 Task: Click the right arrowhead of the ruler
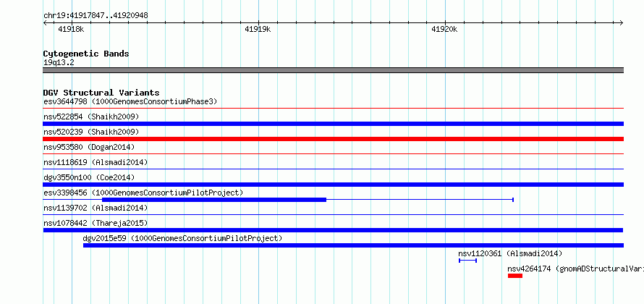coord(621,22)
